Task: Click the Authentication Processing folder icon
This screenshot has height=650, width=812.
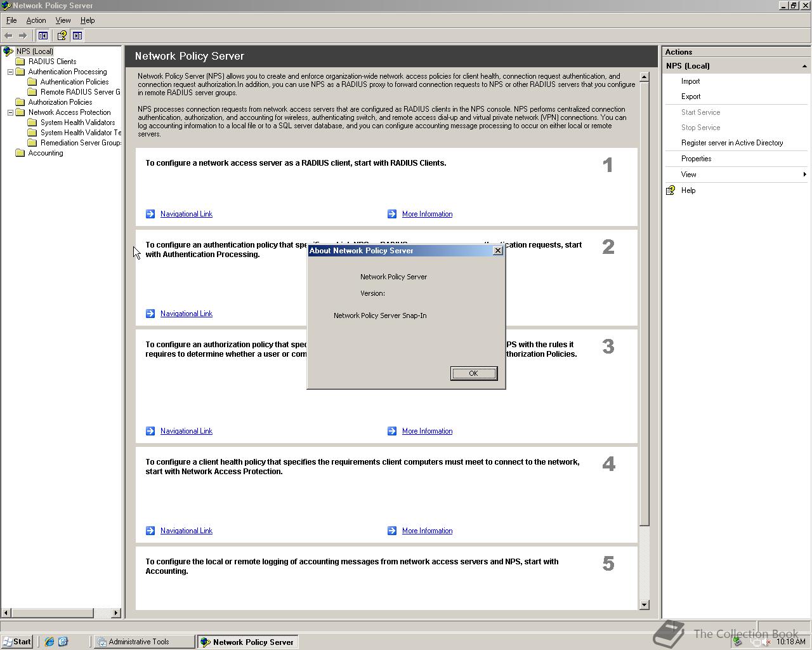Action: pyautogui.click(x=20, y=72)
